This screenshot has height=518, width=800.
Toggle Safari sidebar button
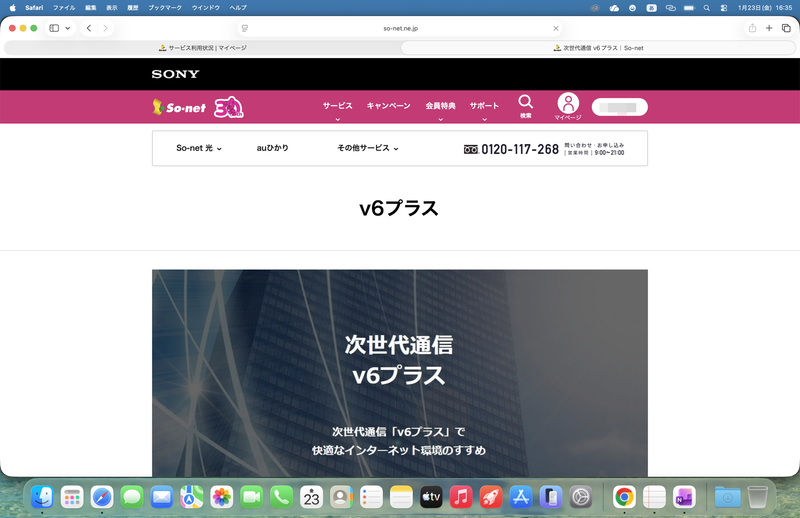54,28
